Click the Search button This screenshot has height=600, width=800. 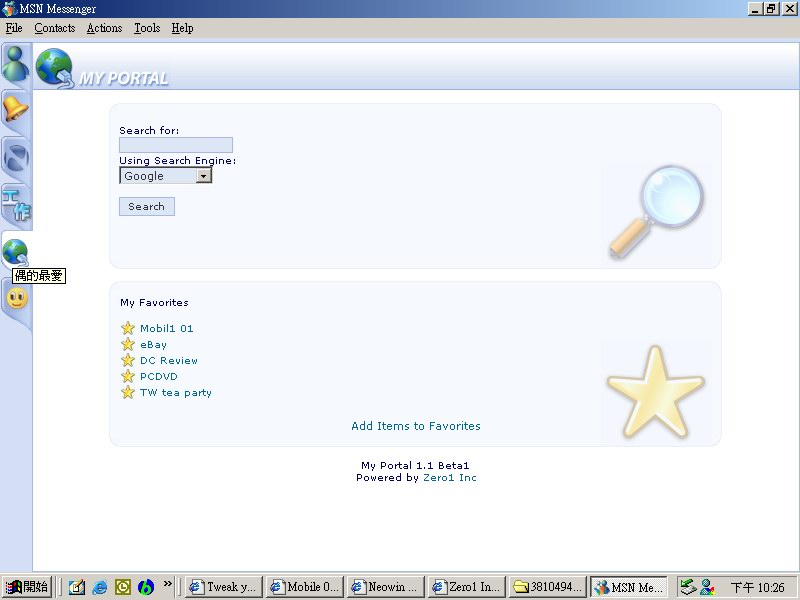[146, 207]
